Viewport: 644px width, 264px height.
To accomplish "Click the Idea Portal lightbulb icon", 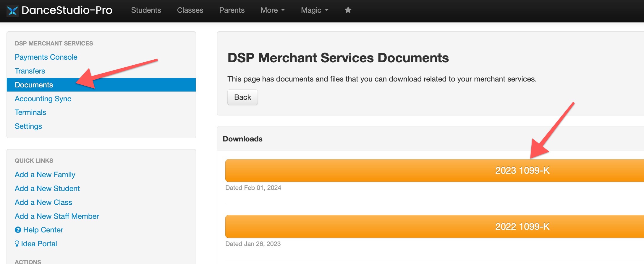I will click(x=17, y=244).
